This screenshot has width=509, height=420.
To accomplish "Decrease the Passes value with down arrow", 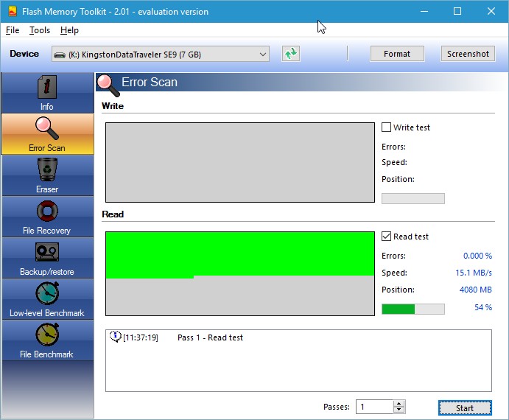I will pos(399,410).
